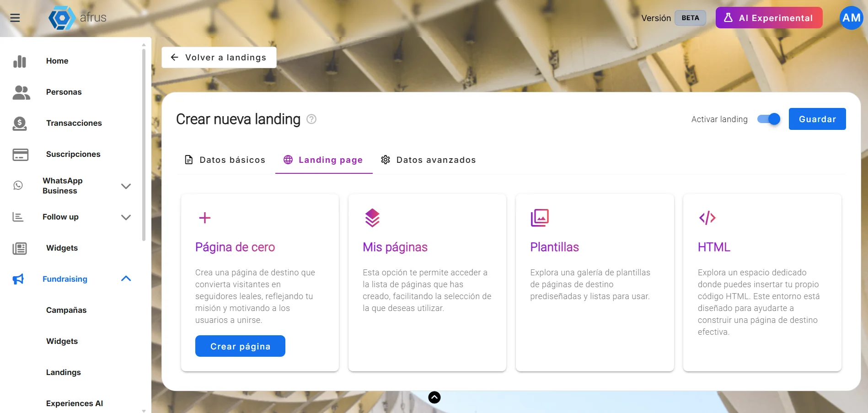Viewport: 868px width, 413px height.
Task: Click the Widgets newspaper icon
Action: 20,248
